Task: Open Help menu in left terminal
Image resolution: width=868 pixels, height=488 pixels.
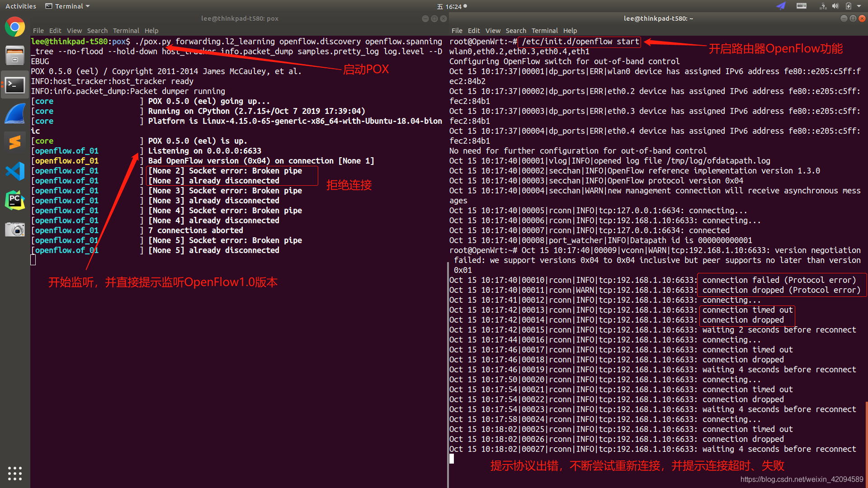Action: click(151, 31)
